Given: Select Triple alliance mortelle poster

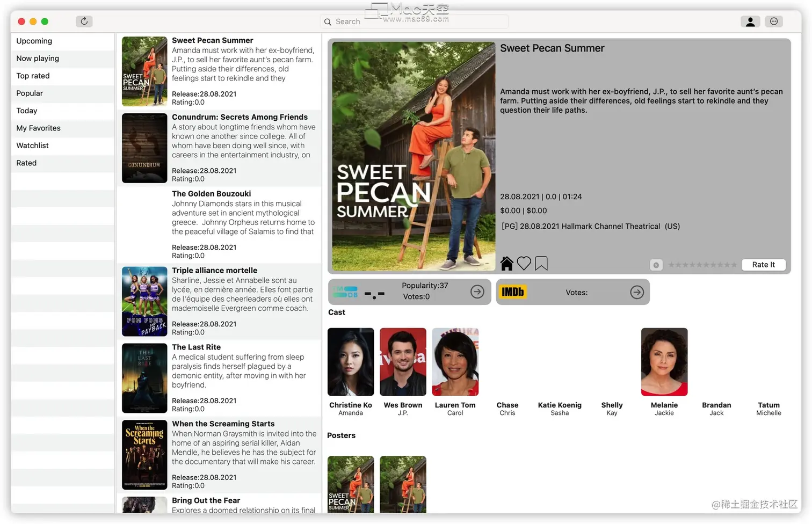Looking at the screenshot, I should click(144, 302).
